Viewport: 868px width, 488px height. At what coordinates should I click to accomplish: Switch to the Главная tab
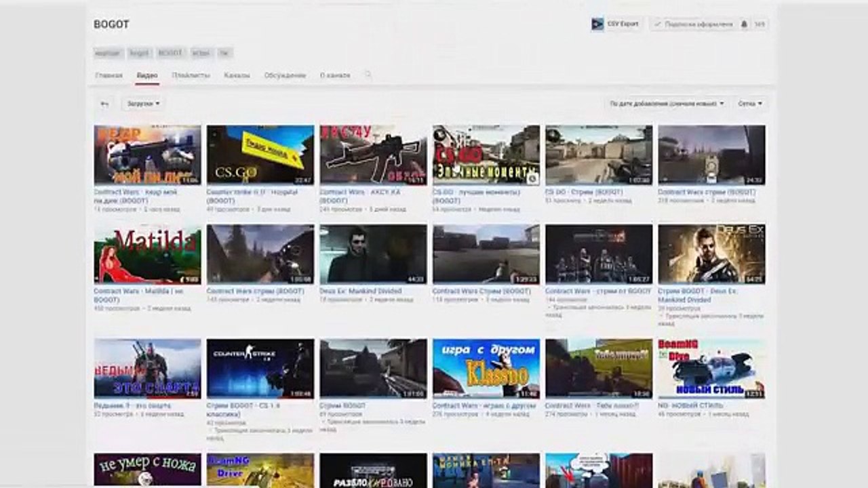(x=109, y=75)
